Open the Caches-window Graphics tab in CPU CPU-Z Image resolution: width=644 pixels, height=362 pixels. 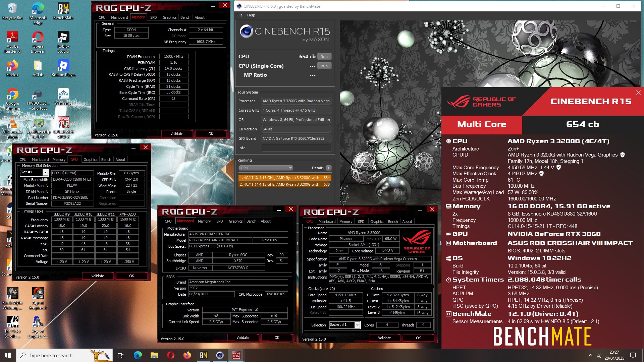[x=377, y=222]
